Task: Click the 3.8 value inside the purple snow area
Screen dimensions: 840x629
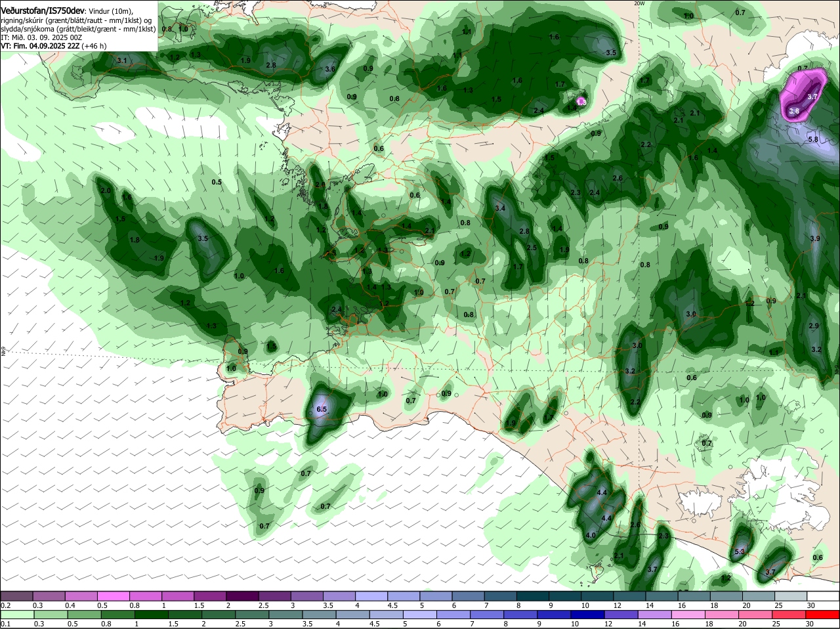Action: [x=794, y=112]
